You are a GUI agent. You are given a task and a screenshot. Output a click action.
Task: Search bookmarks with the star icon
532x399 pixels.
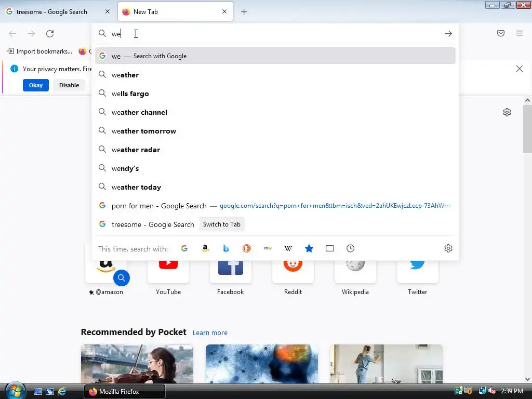tap(309, 248)
